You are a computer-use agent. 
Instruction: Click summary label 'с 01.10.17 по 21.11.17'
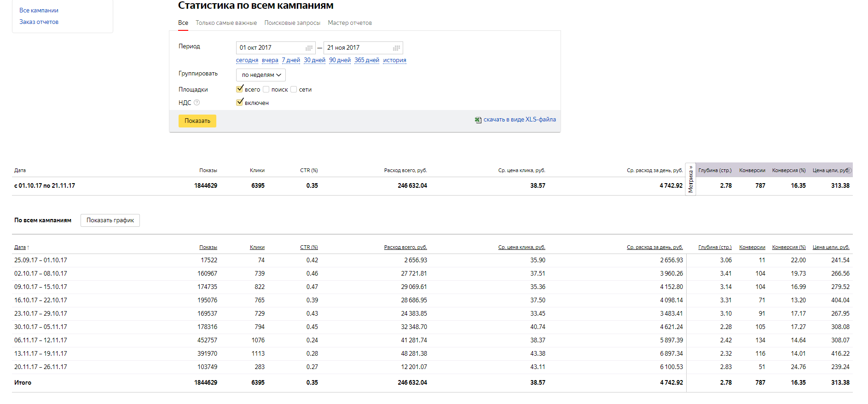45,186
